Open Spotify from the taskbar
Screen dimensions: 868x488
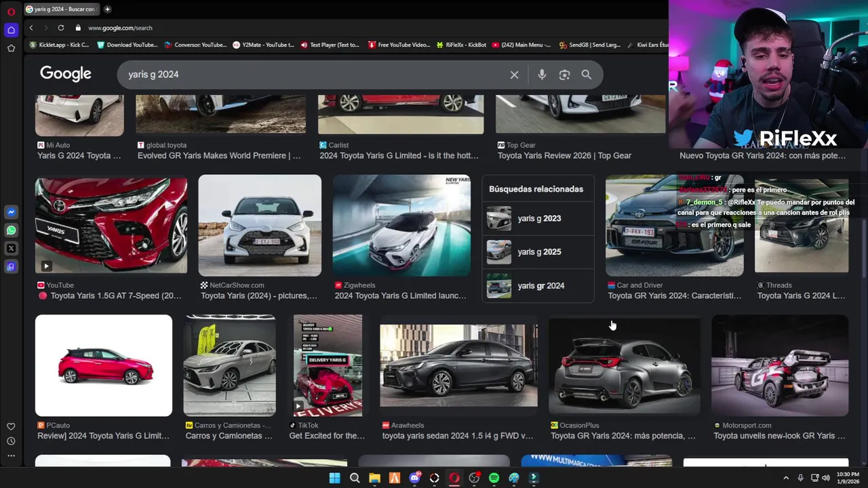click(494, 478)
